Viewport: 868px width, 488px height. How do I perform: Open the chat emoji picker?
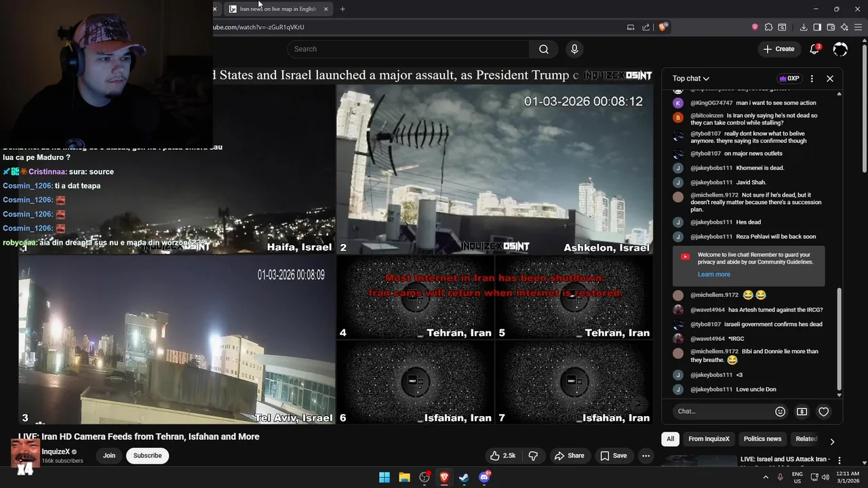click(780, 411)
